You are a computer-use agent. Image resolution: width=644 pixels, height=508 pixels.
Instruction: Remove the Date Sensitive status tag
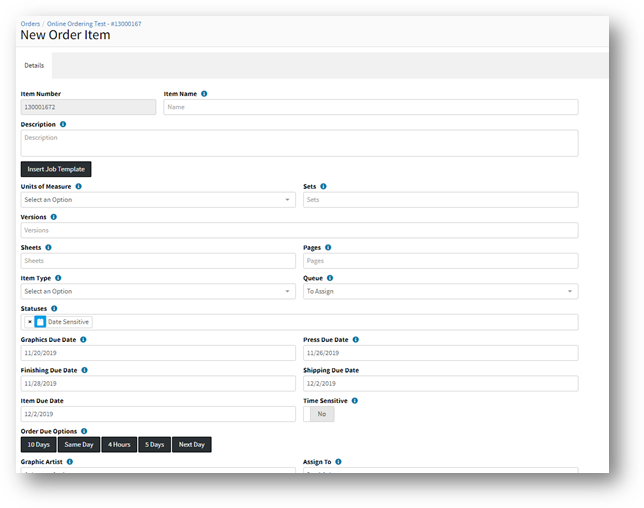coord(30,322)
